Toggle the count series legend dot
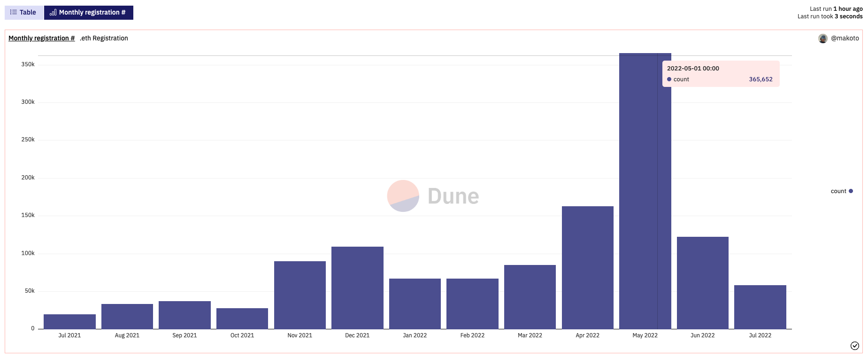Image resolution: width=868 pixels, height=358 pixels. [x=851, y=191]
